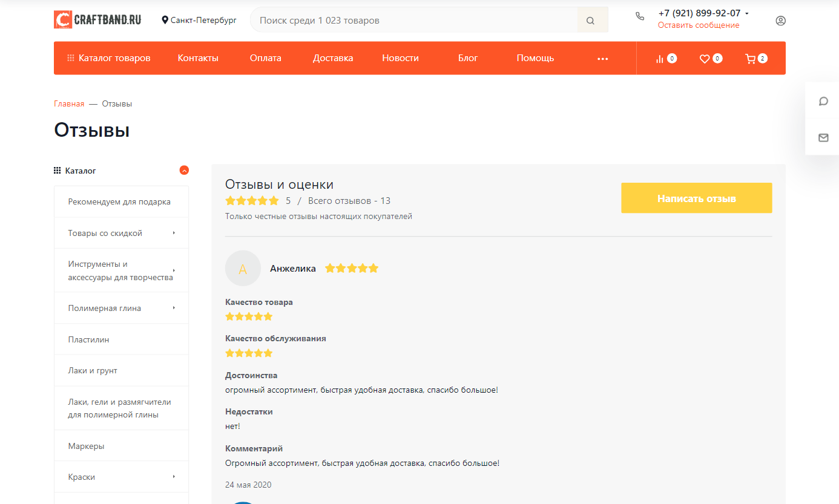Click the grid icon beside sidebar Каталог heading
839x504 pixels.
click(x=58, y=171)
